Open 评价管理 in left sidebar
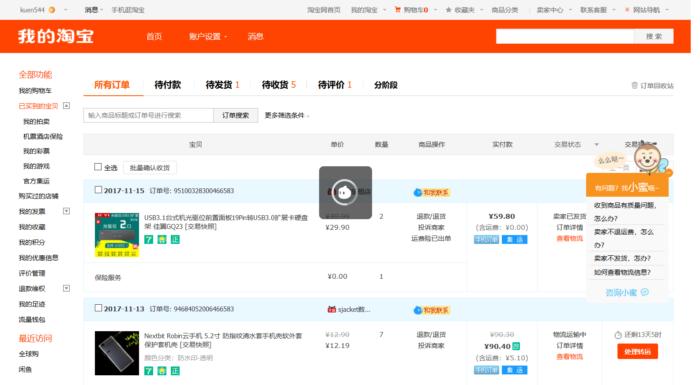700x385 pixels. click(32, 273)
